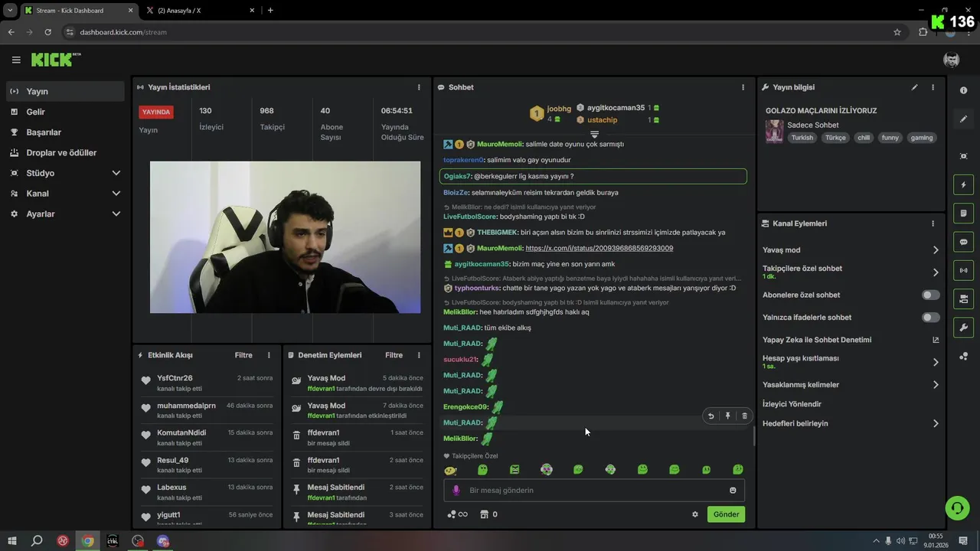Click the gaming tag chip
This screenshot has width=980, height=551.
(x=922, y=138)
